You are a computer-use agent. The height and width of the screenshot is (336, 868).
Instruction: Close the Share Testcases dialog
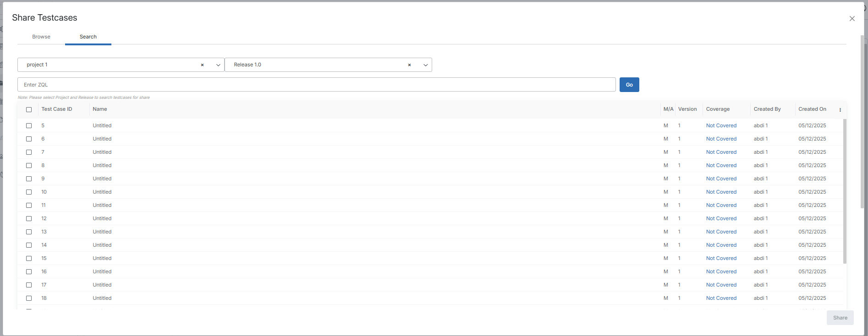click(x=852, y=19)
